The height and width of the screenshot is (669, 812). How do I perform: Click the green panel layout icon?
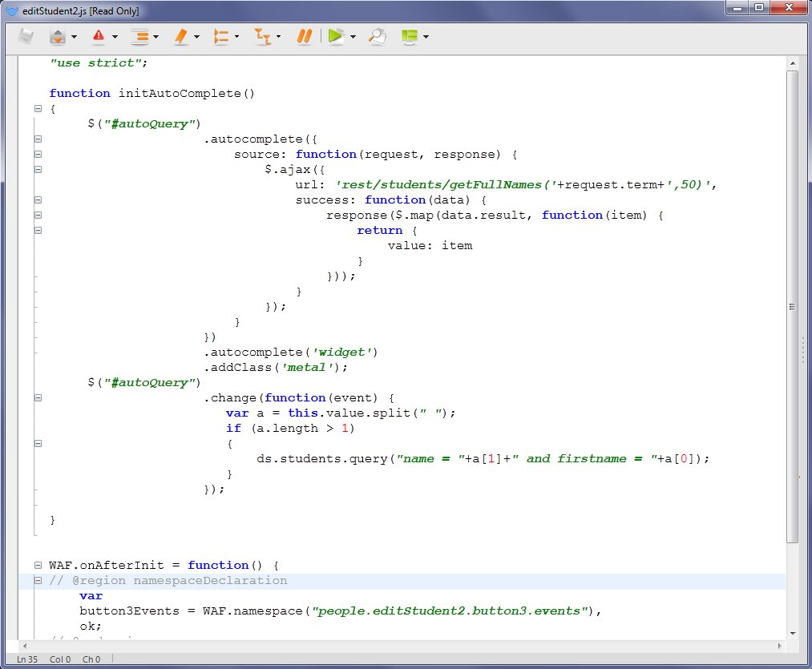(410, 36)
